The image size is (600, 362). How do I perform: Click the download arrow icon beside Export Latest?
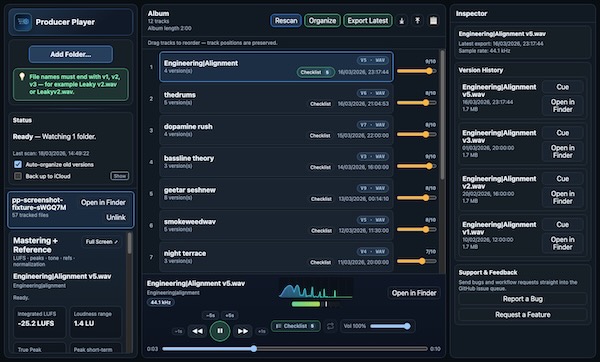point(401,21)
